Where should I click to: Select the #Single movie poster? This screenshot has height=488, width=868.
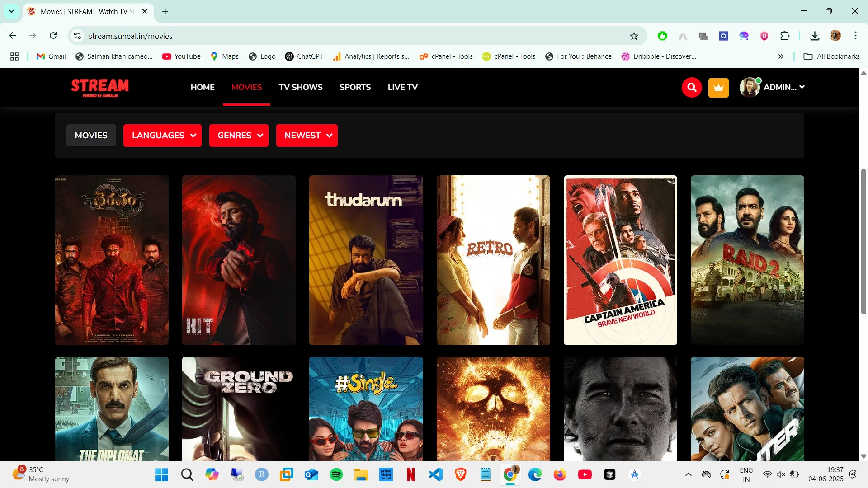(x=366, y=408)
